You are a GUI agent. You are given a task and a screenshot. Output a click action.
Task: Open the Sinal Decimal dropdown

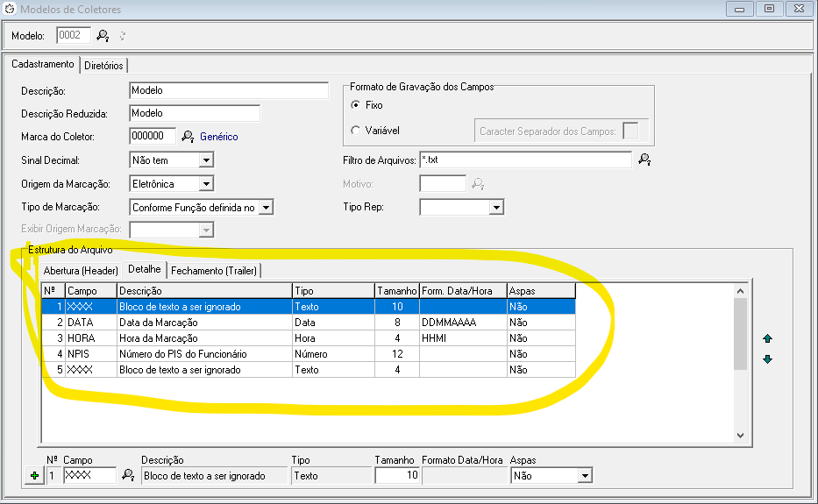point(206,160)
